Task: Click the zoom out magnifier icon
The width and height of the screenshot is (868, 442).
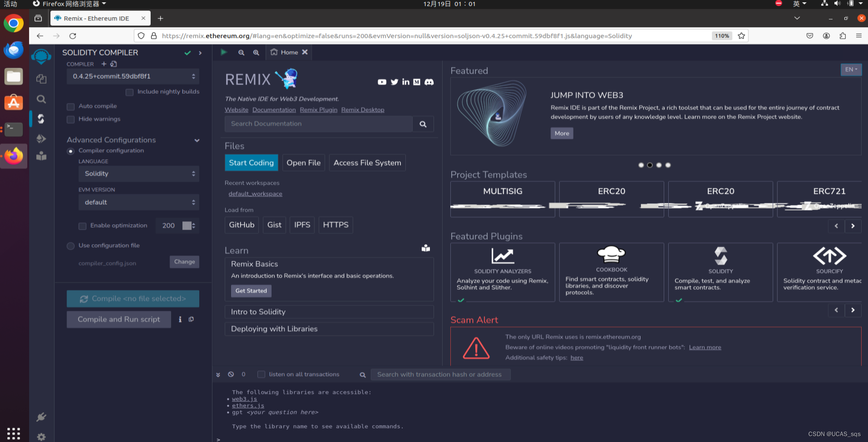Action: (x=241, y=53)
